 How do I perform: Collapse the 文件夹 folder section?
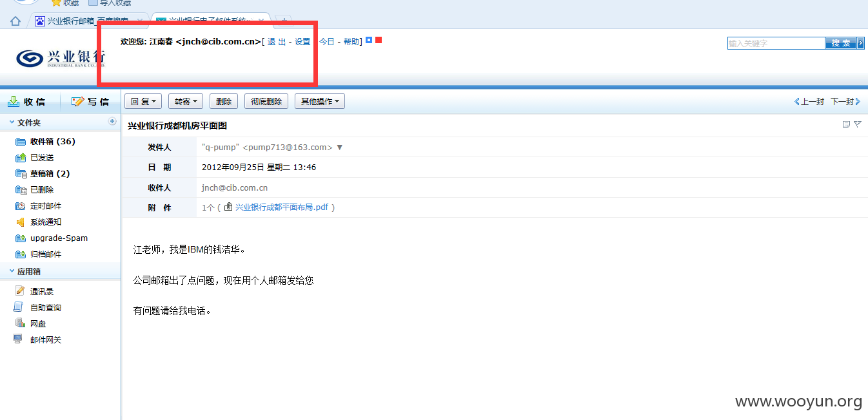12,122
